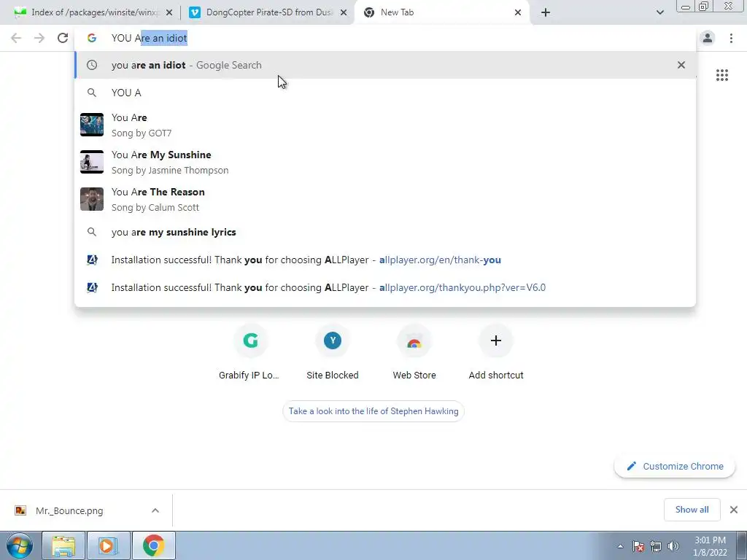Screen dimensions: 747x560
Task: Open the Chrome three-dot menu
Action: pyautogui.click(x=731, y=38)
